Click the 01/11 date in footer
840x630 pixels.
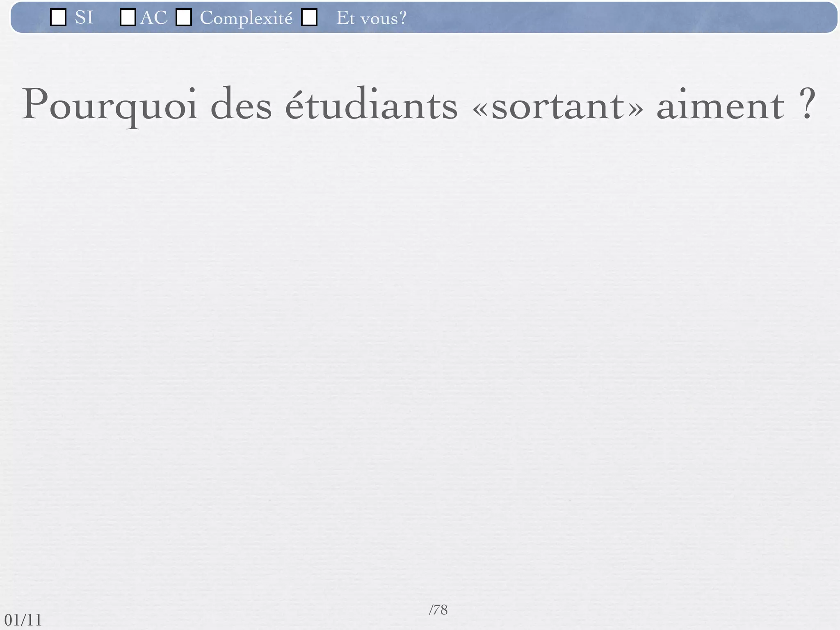click(23, 620)
